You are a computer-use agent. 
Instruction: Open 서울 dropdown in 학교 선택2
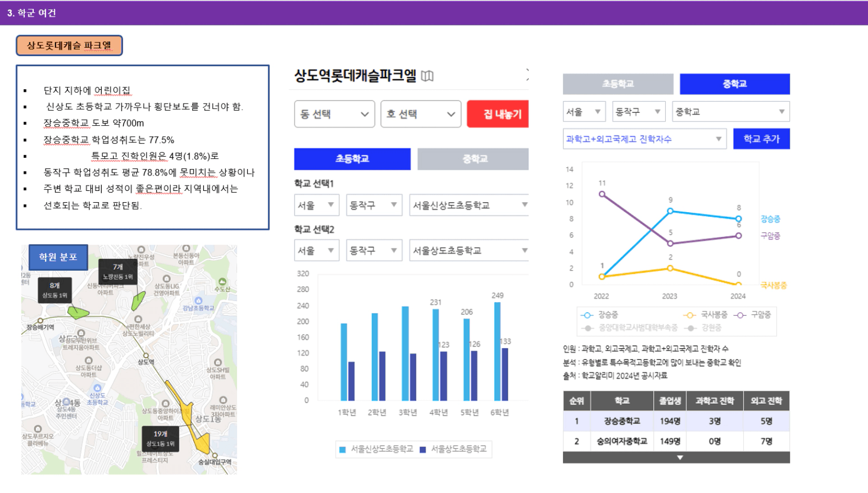tap(316, 251)
